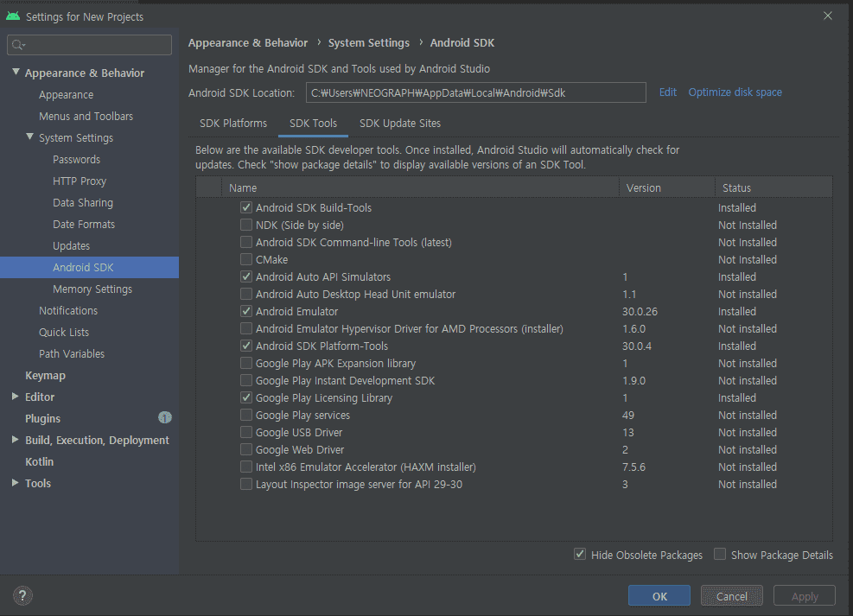Expand the Tools tree node

click(x=16, y=483)
